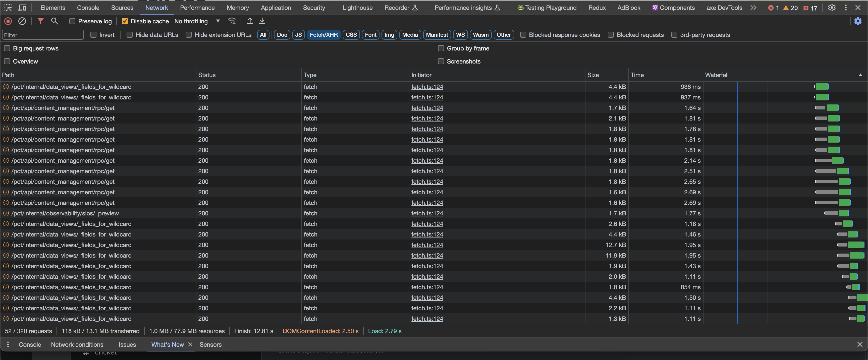Sort by Size column header
Viewport: 868px width, 360px height.
point(606,75)
